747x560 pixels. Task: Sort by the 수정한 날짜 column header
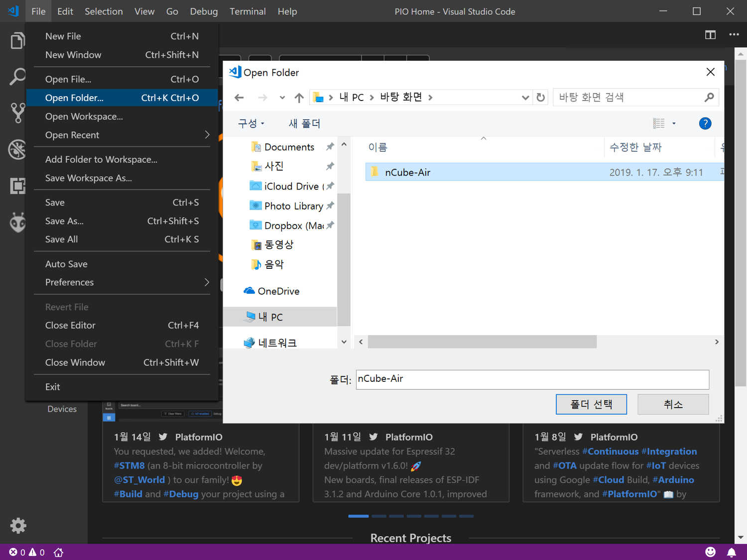tap(635, 147)
